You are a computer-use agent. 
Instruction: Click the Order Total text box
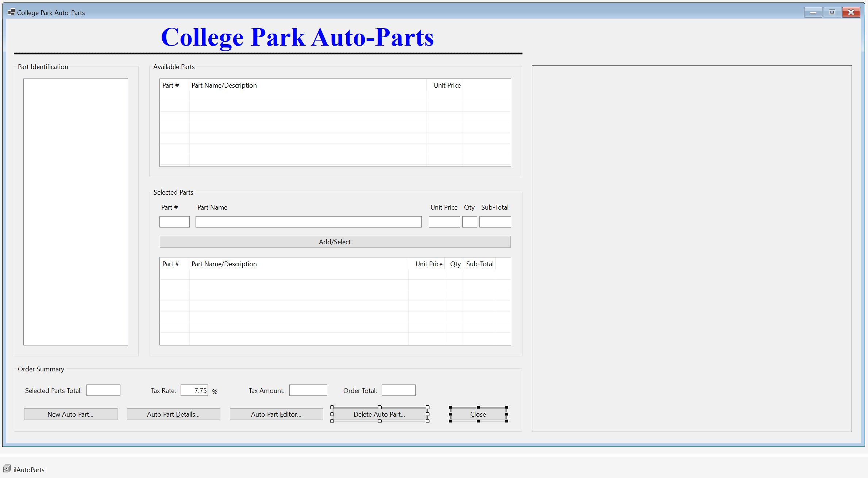click(398, 390)
